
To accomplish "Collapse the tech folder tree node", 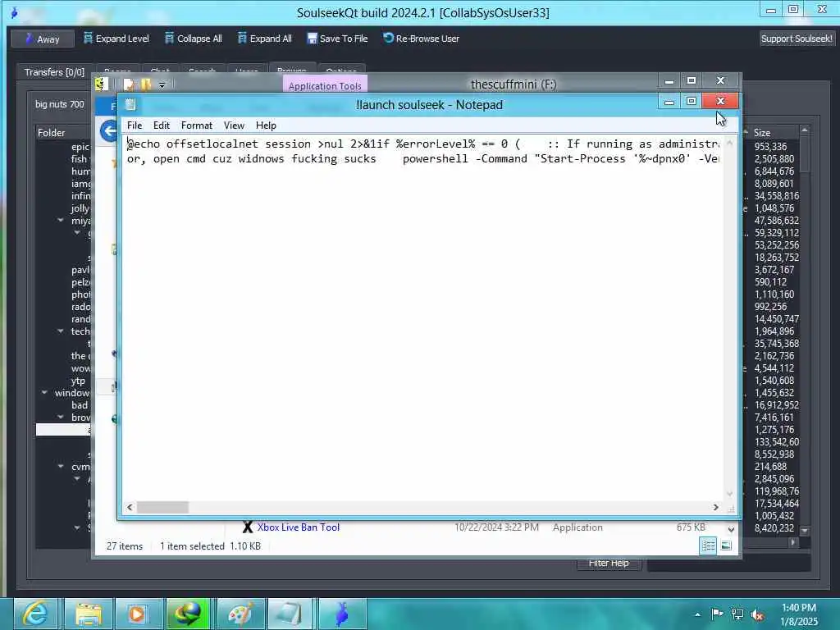I will pyautogui.click(x=61, y=331).
